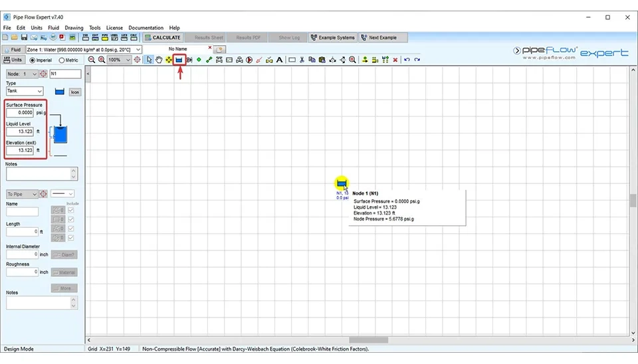This screenshot has width=638, height=364.
Task: Click the text label 'A' tool
Action: [x=279, y=60]
